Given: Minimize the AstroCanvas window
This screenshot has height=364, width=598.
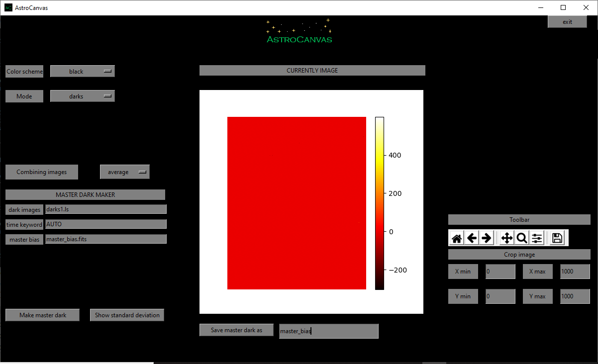Looking at the screenshot, I should point(541,7).
